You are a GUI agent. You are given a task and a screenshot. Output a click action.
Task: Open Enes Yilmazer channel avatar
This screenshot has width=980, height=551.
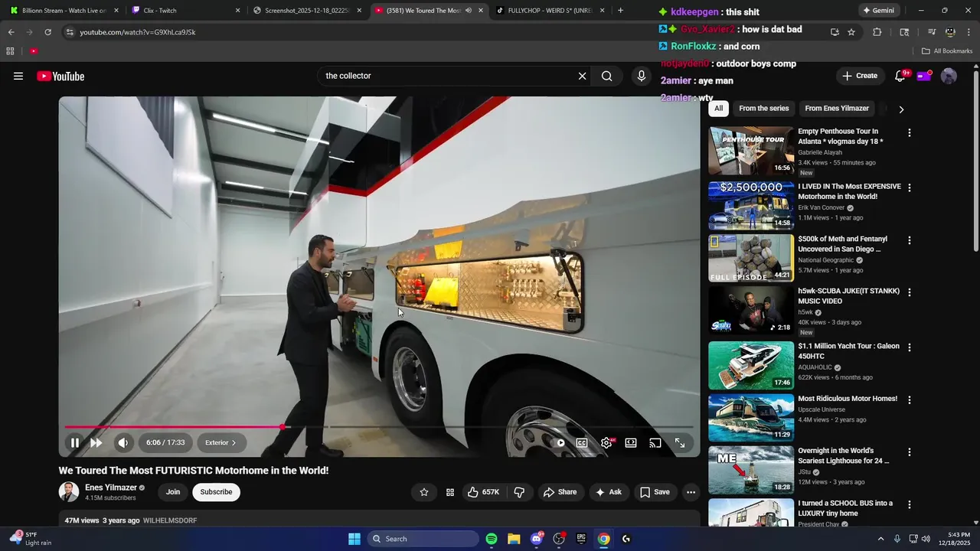click(69, 492)
